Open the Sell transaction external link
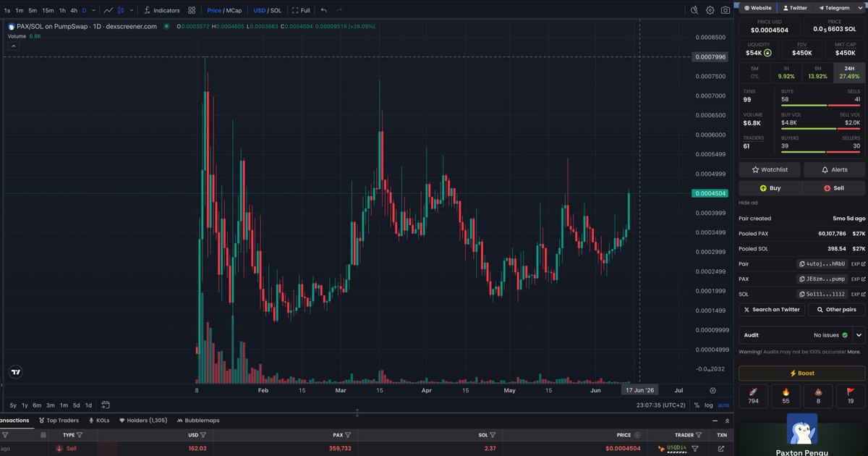This screenshot has height=456, width=868. pos(722,449)
